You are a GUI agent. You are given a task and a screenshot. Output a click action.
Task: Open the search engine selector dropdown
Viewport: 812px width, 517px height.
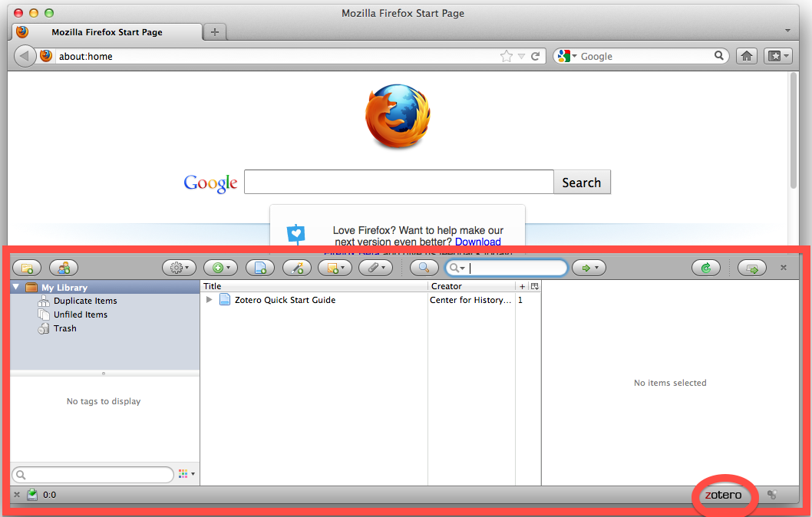568,56
